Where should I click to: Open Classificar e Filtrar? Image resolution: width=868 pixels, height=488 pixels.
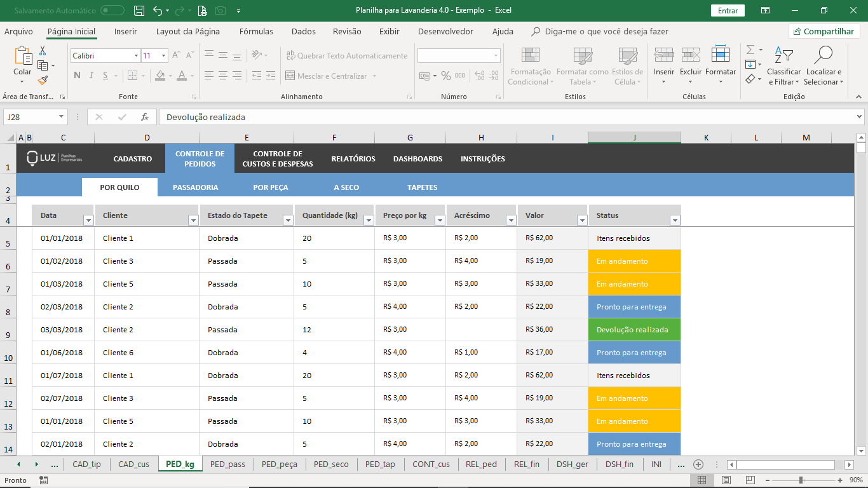783,65
